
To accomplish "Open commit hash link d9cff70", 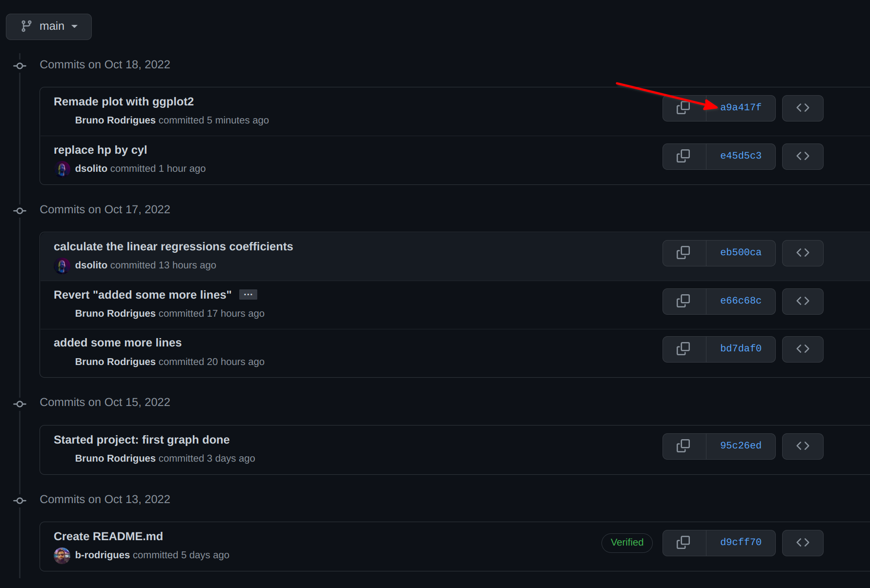I will (741, 542).
